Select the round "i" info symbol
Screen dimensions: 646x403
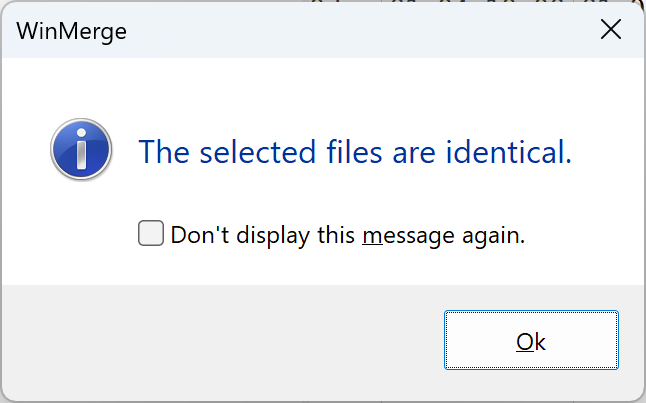(x=80, y=153)
